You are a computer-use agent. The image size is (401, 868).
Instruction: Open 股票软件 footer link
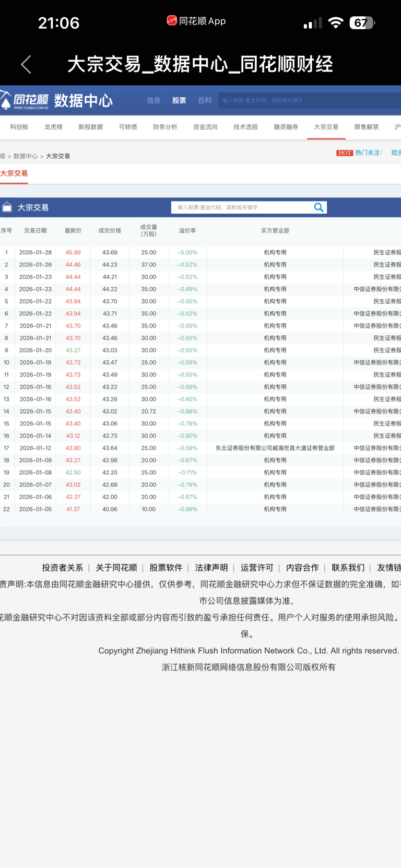click(166, 568)
